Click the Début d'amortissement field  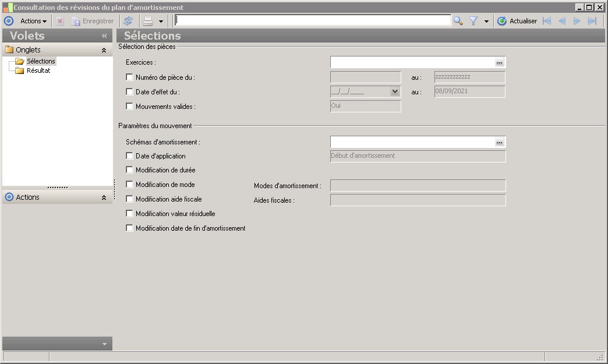click(x=418, y=156)
